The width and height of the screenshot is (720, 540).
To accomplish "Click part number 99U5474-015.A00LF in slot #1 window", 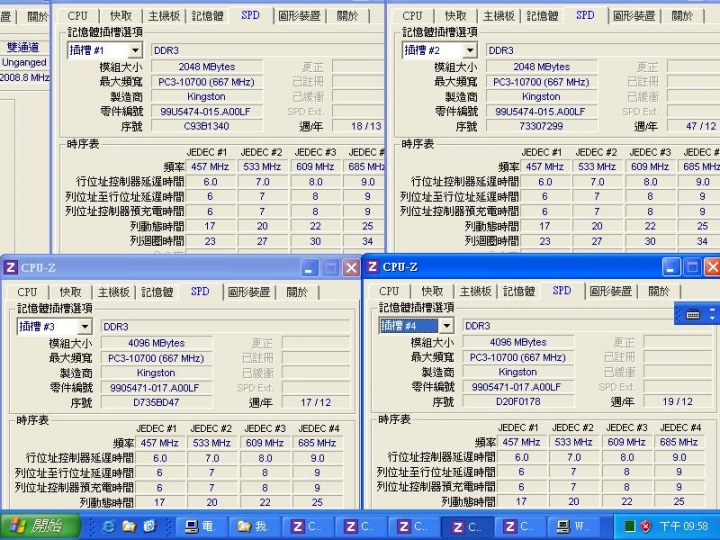I will [207, 112].
